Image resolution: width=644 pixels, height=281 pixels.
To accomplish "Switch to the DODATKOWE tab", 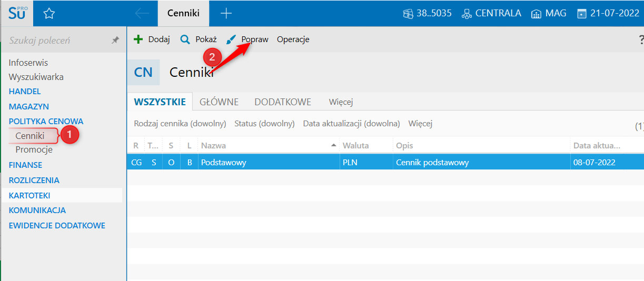I will (283, 102).
